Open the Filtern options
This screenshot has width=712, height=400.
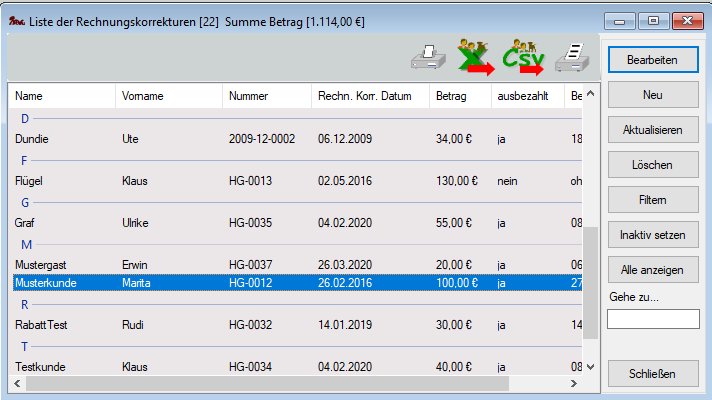tap(653, 199)
